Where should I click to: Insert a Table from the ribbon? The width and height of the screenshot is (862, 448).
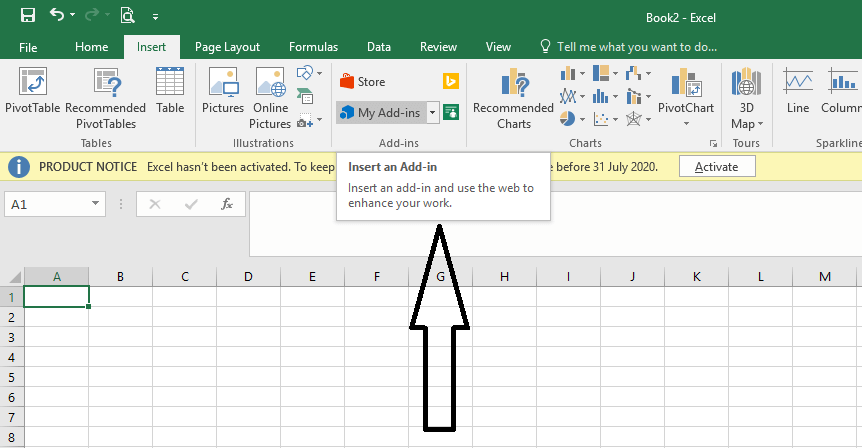click(170, 91)
